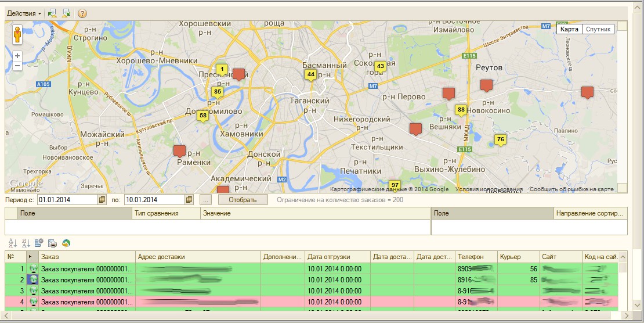Click table vertical scrollbar up arrow
The height and width of the screenshot is (323, 644).
tap(623, 257)
